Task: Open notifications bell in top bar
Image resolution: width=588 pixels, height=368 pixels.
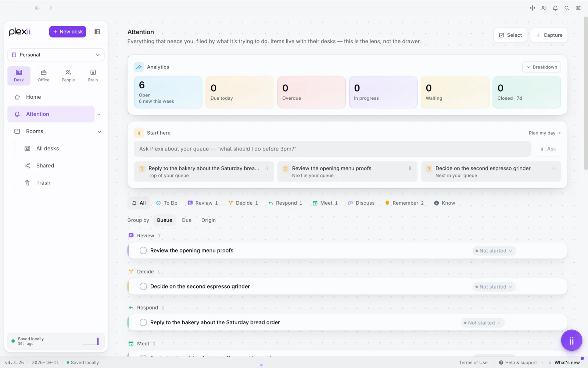Action: pyautogui.click(x=555, y=8)
